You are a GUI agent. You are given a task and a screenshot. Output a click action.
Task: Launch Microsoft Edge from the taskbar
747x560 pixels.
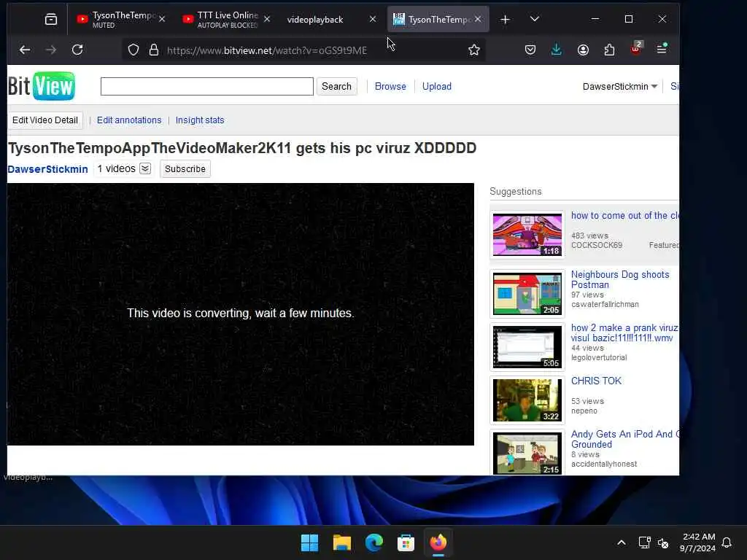click(374, 542)
